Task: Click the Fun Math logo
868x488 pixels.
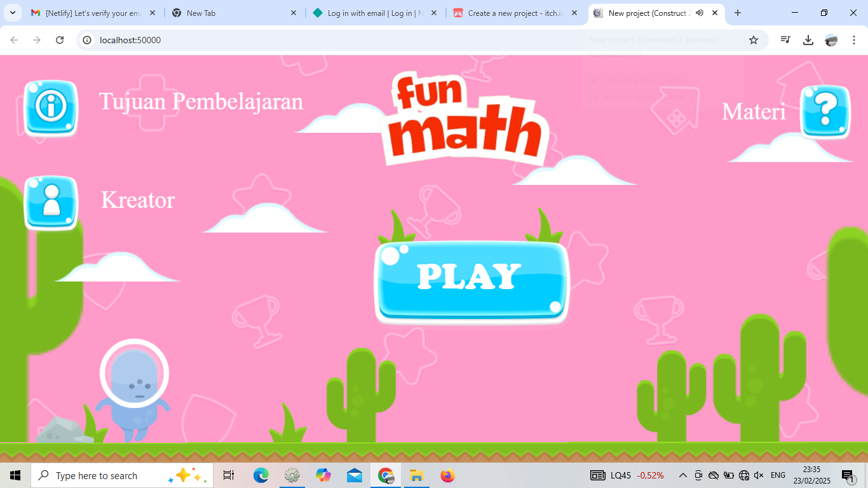Action: [464, 118]
